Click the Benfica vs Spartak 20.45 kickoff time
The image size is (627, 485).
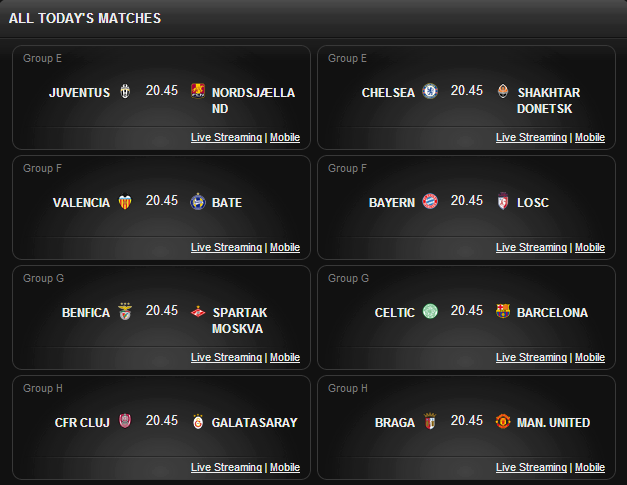(162, 311)
